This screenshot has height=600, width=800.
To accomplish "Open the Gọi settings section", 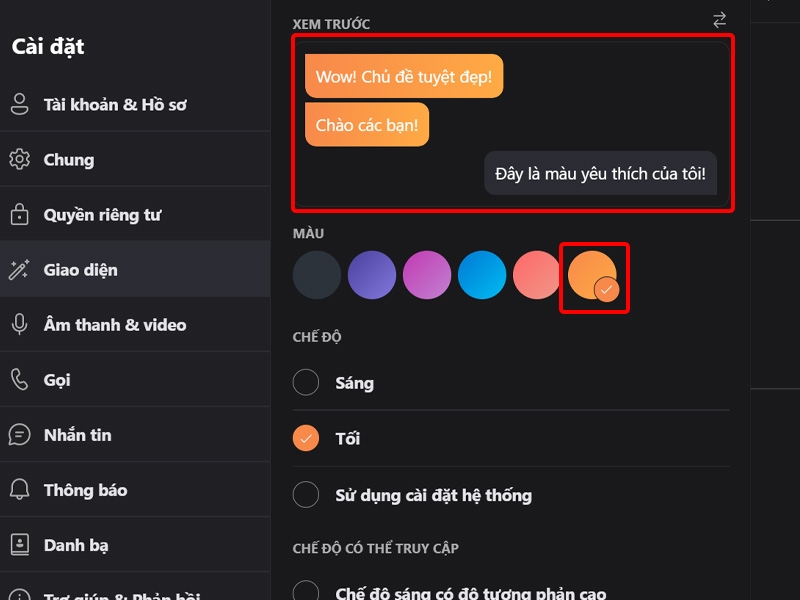I will coord(135,380).
